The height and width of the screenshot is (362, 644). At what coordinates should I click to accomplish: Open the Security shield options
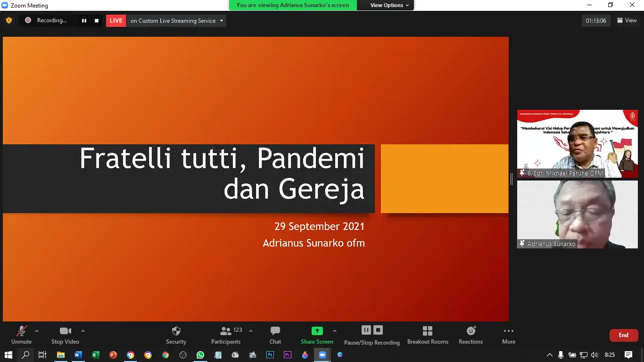click(x=176, y=335)
